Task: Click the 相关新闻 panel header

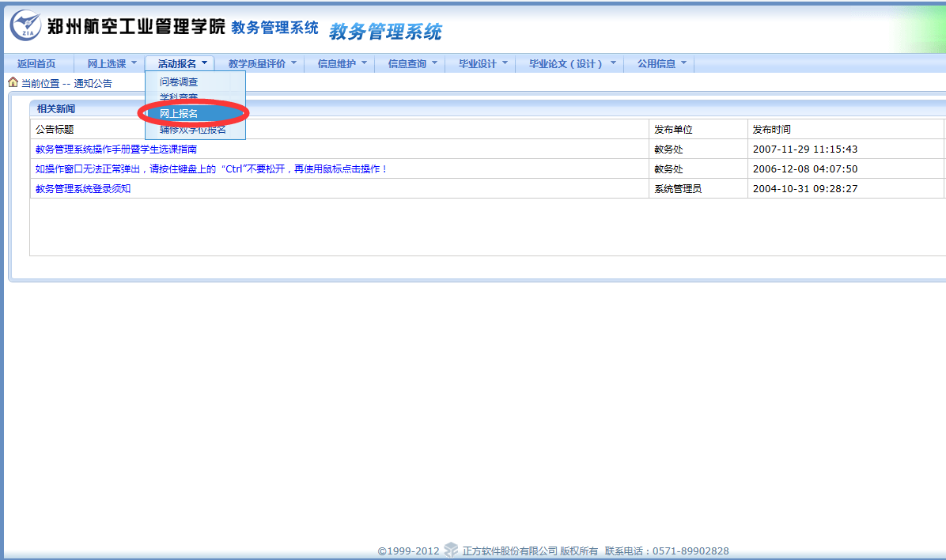Action: pos(56,108)
